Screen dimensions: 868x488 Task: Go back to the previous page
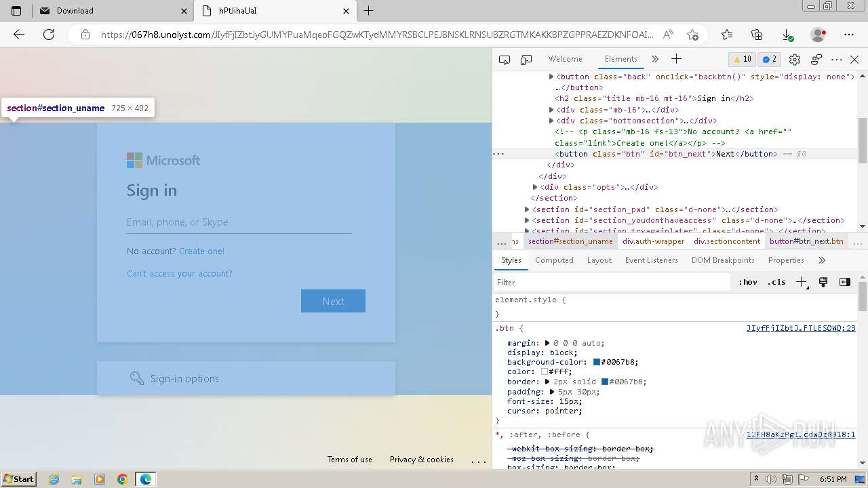[x=19, y=35]
